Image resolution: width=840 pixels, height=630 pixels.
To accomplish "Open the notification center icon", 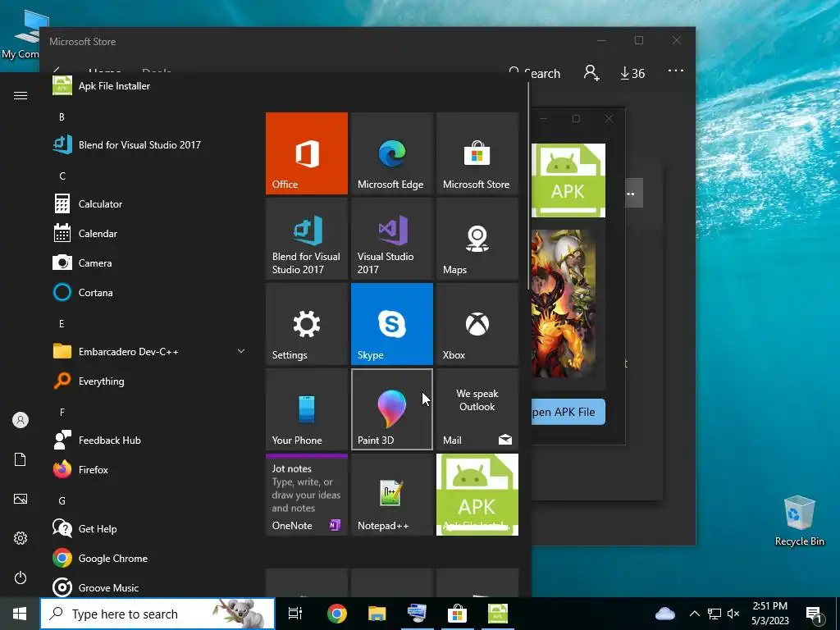I will pyautogui.click(x=815, y=614).
